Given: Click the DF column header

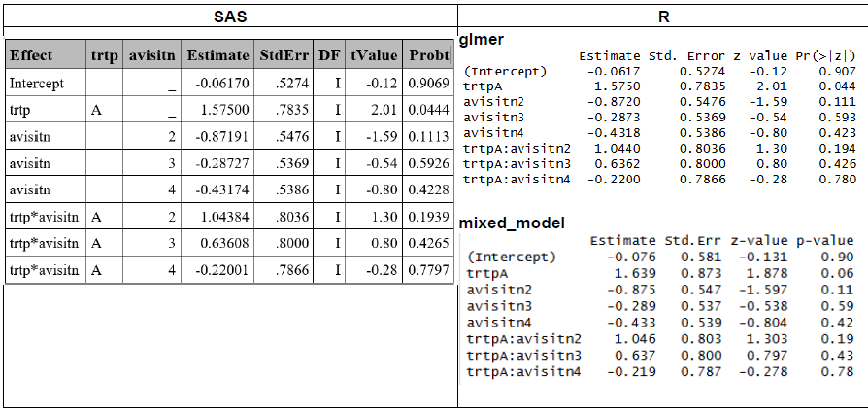Looking at the screenshot, I should [328, 54].
